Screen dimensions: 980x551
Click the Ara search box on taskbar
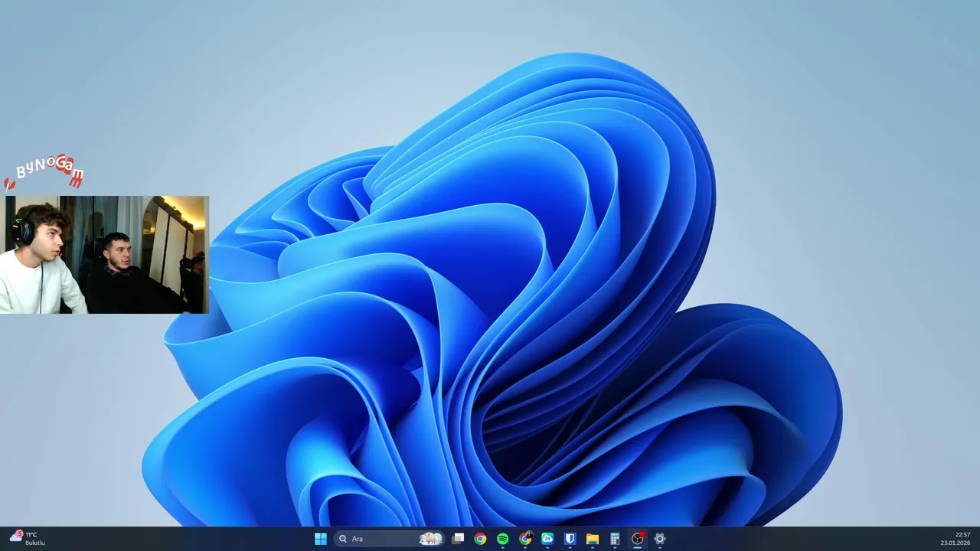click(x=390, y=539)
